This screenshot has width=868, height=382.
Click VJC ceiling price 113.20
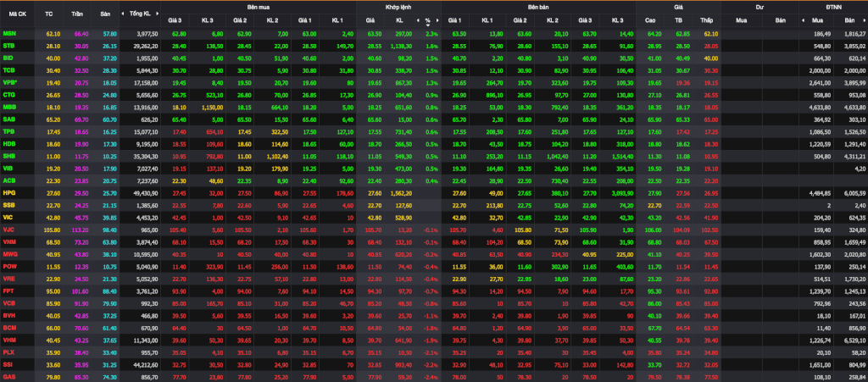click(81, 229)
